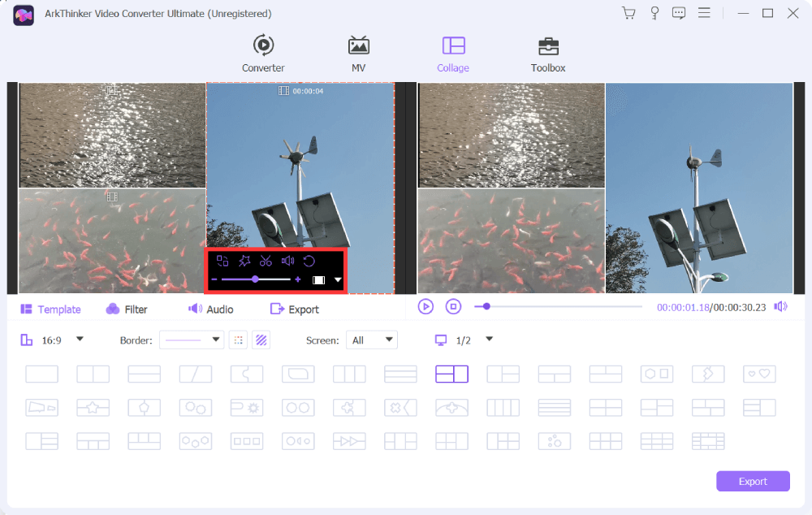Stop the collage preview
The image size is (812, 515).
tap(453, 307)
